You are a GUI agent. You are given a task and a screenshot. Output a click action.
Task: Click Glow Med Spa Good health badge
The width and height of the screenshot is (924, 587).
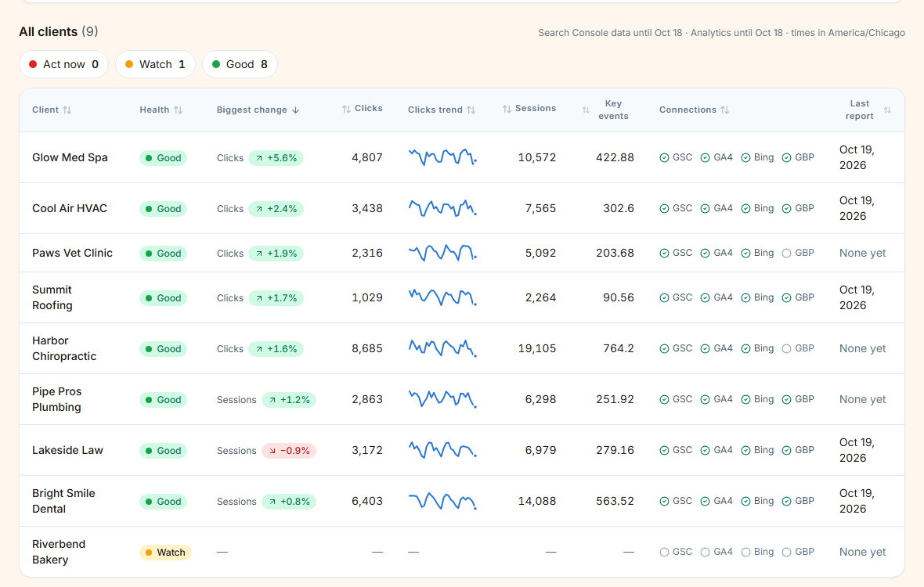coord(163,158)
